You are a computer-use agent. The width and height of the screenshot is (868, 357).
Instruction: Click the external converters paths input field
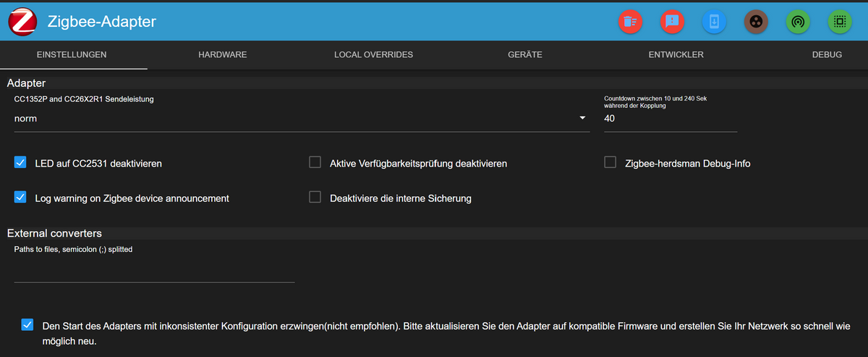pyautogui.click(x=154, y=272)
